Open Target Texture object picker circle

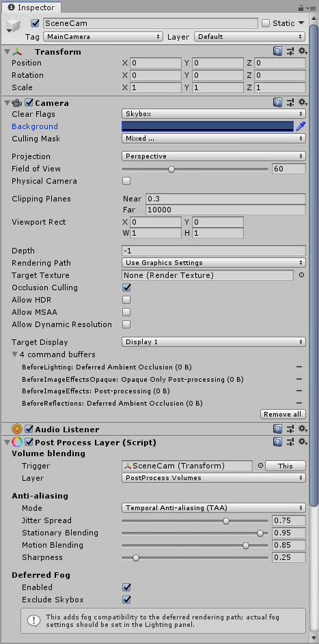[x=301, y=275]
